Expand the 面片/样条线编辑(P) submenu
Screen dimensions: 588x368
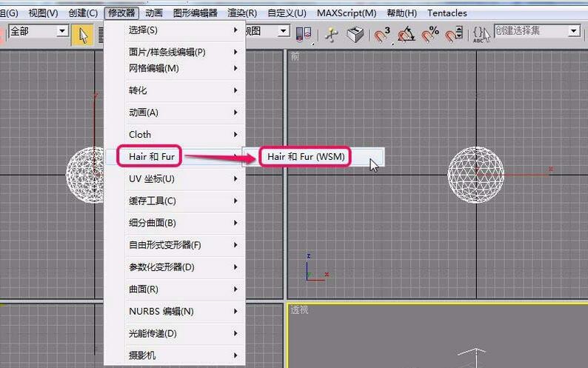point(175,52)
